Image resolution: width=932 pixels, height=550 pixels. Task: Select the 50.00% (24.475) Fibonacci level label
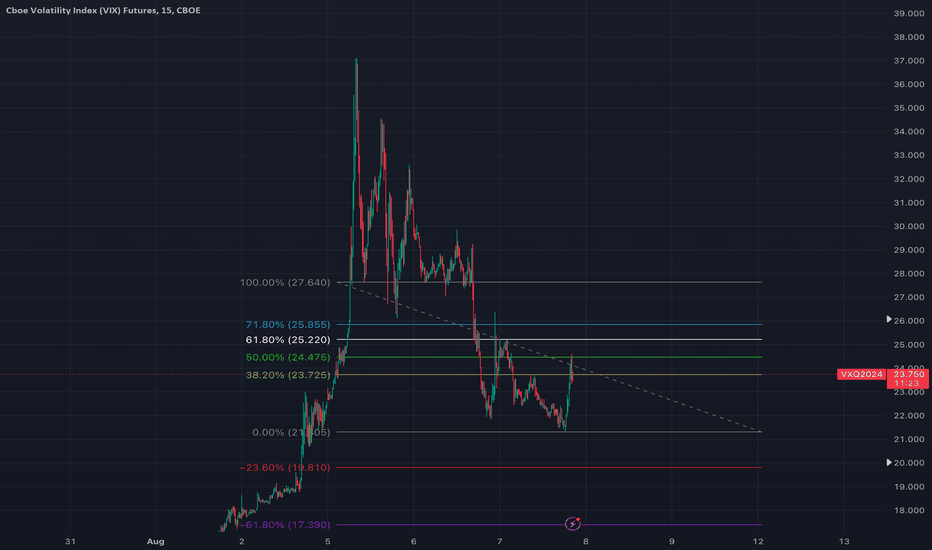coord(288,357)
